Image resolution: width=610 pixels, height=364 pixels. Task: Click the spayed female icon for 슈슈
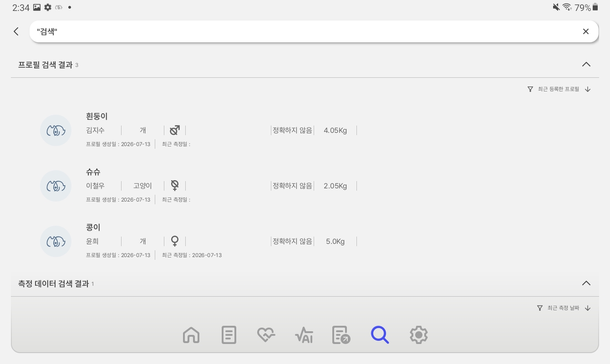(175, 186)
